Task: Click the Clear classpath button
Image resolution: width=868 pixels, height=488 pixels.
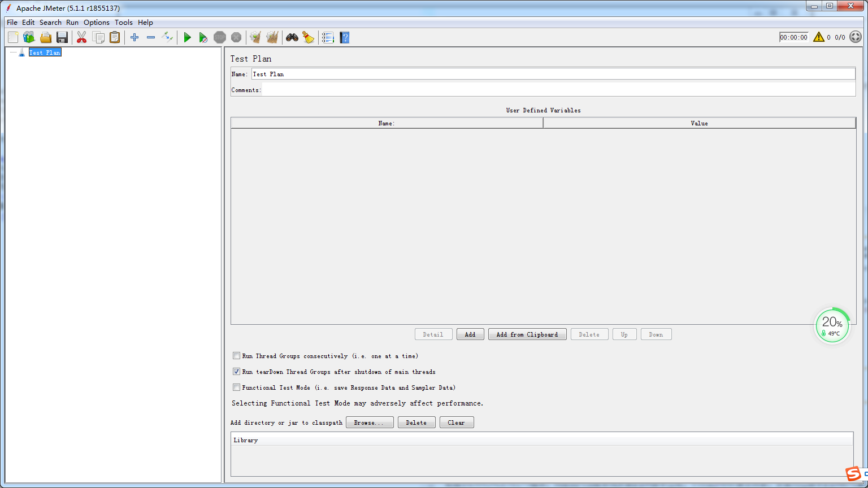Action: pyautogui.click(x=457, y=422)
